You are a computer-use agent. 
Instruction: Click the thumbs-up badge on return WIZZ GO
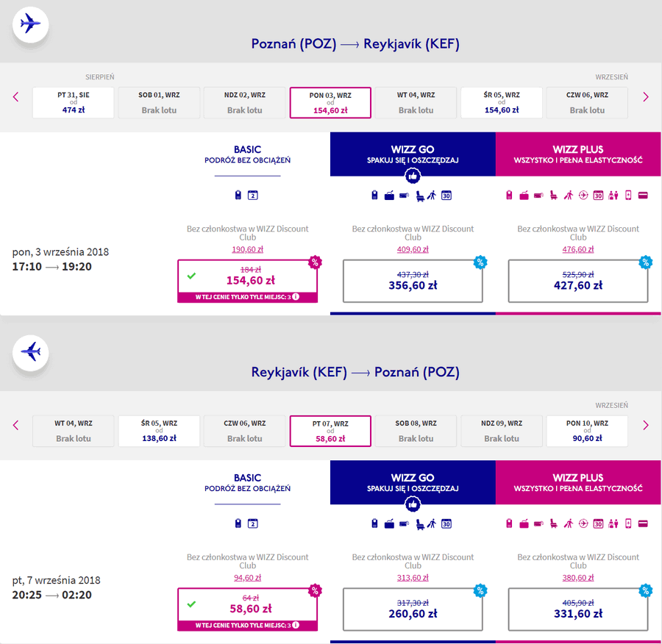(x=413, y=504)
